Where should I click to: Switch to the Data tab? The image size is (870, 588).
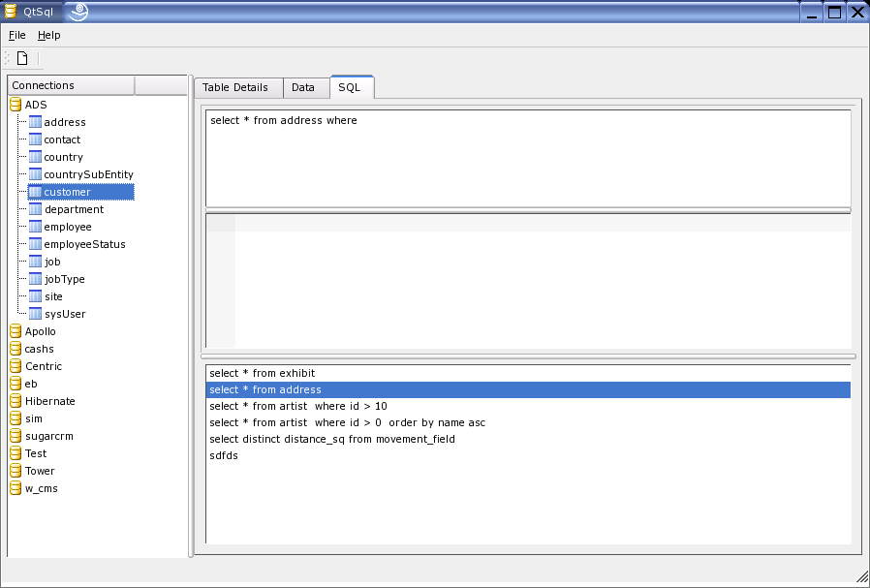click(x=306, y=87)
